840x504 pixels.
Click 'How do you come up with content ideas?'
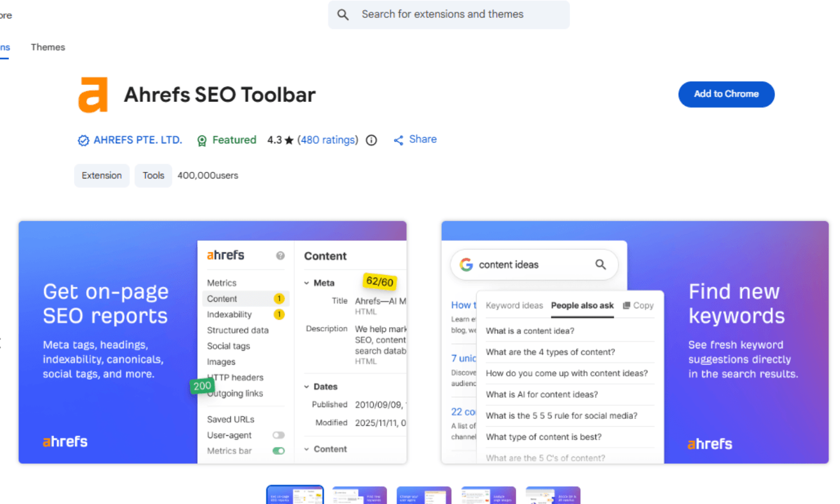(x=567, y=374)
